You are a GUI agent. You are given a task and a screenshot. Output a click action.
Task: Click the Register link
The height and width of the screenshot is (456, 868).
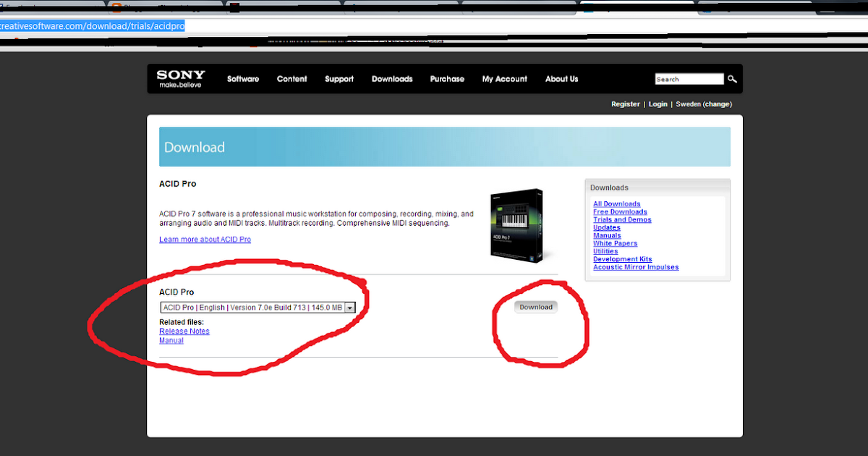626,104
